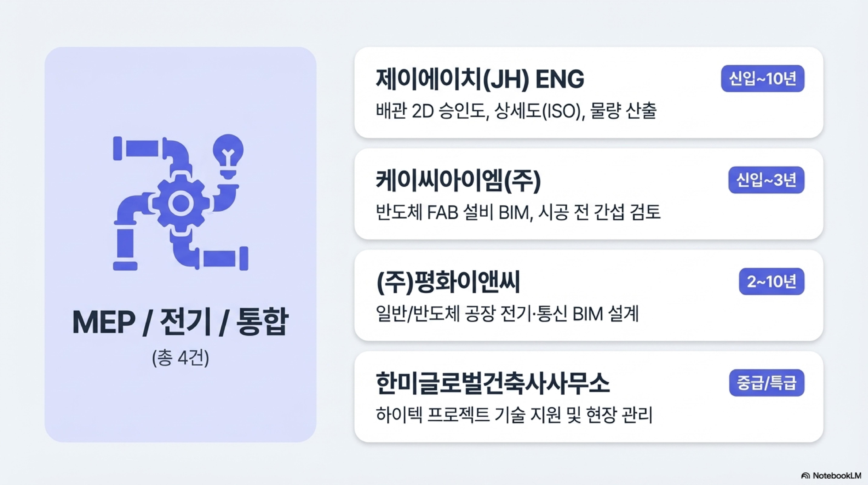Click the 일반/반도체 공장 전기·통신 description

(x=507, y=314)
